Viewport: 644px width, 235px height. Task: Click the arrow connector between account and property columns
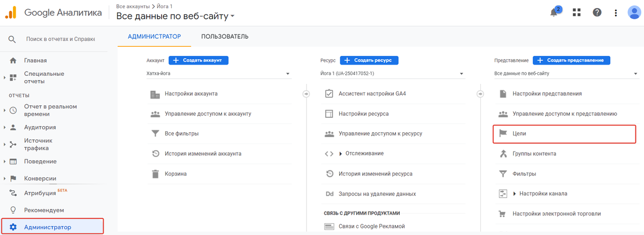click(306, 94)
